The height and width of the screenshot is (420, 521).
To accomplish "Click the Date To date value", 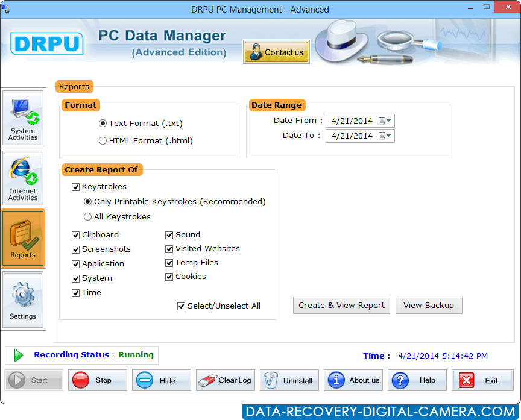I will (x=352, y=136).
